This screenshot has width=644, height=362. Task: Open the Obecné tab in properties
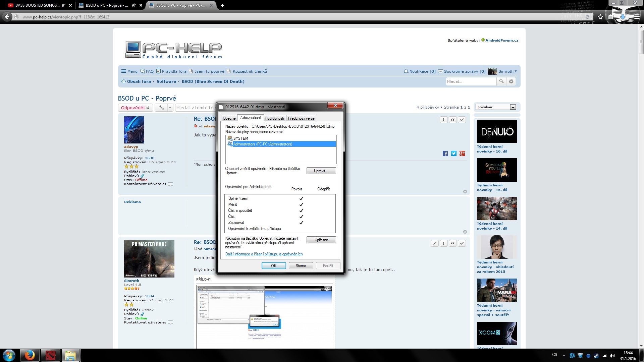pos(229,118)
